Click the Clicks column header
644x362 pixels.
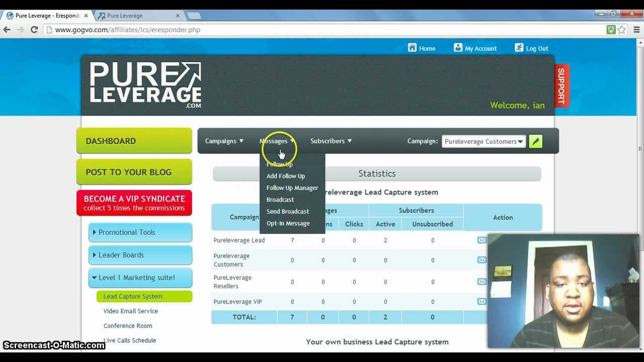click(x=354, y=224)
